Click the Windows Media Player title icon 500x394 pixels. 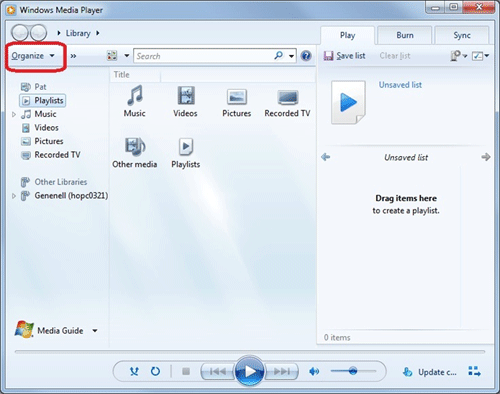pos(11,10)
